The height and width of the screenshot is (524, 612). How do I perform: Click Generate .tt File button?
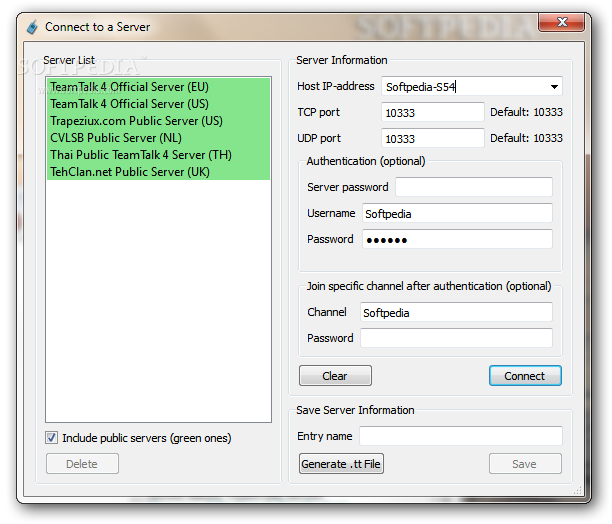(341, 464)
